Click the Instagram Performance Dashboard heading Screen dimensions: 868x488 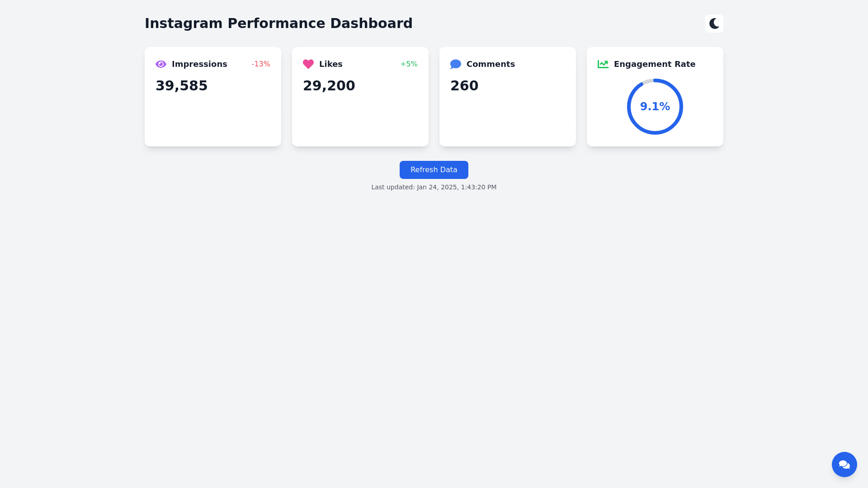(x=278, y=23)
